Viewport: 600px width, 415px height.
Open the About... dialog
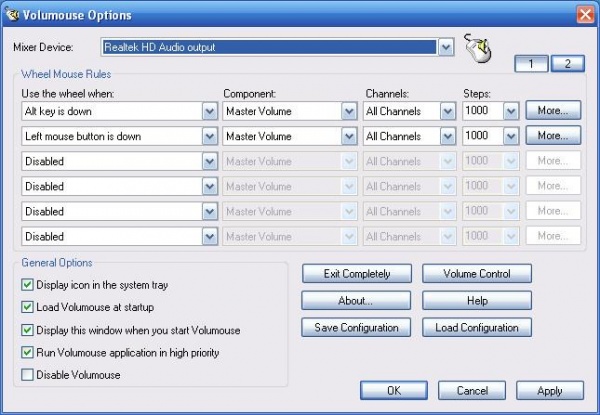pyautogui.click(x=356, y=301)
